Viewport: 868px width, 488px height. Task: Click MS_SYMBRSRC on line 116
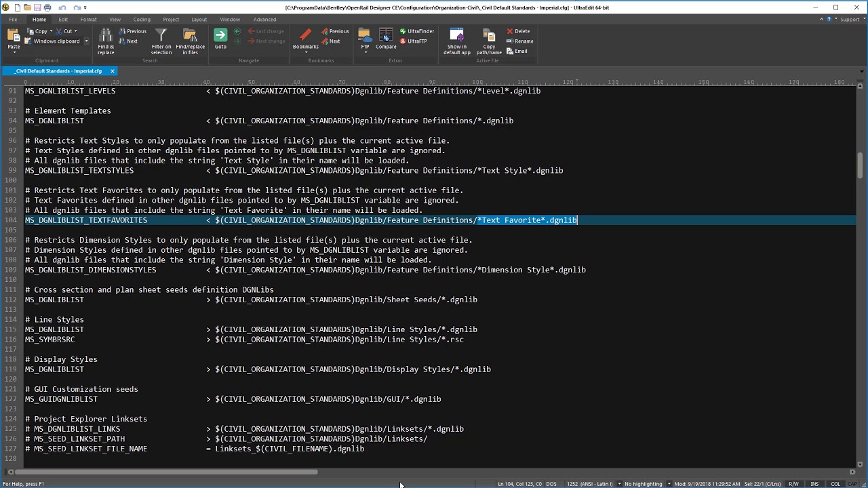50,340
